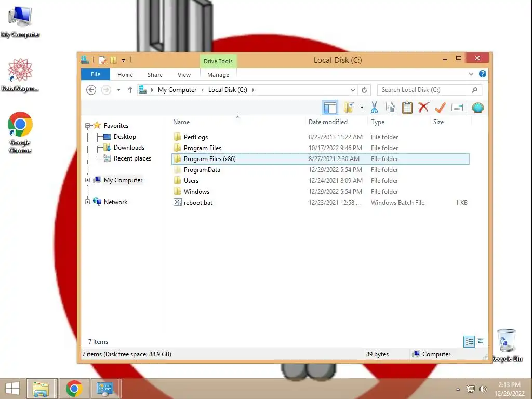Sort by the Size column header

pyautogui.click(x=438, y=122)
